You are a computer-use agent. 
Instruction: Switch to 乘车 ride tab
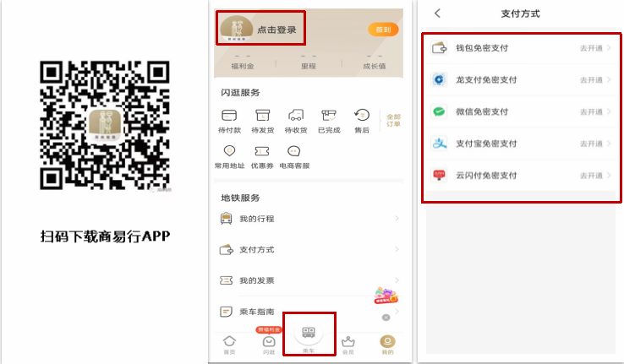tap(309, 339)
